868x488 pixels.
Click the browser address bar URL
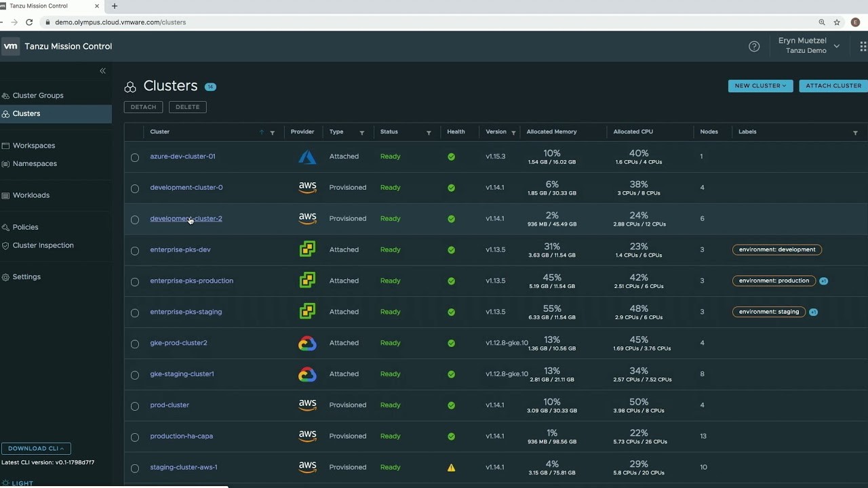coord(120,22)
